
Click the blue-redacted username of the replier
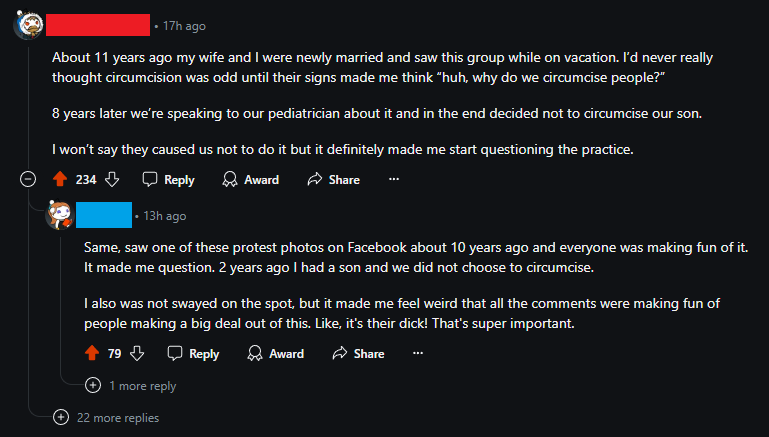(104, 215)
